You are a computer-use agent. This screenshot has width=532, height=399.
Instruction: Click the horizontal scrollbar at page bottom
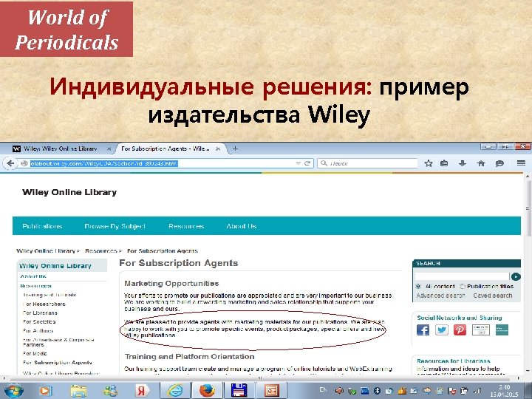(262, 378)
